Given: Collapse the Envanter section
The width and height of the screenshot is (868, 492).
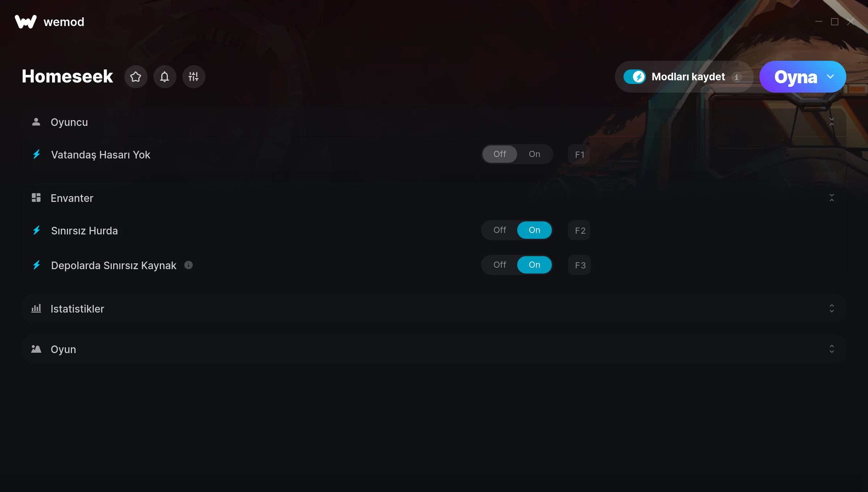Looking at the screenshot, I should [x=831, y=198].
